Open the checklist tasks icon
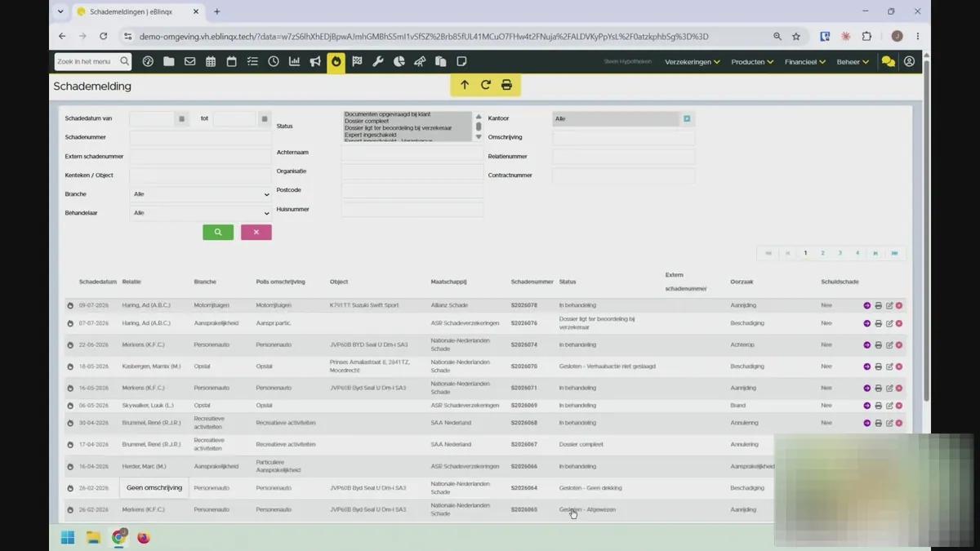This screenshot has height=551, width=980. (x=252, y=61)
